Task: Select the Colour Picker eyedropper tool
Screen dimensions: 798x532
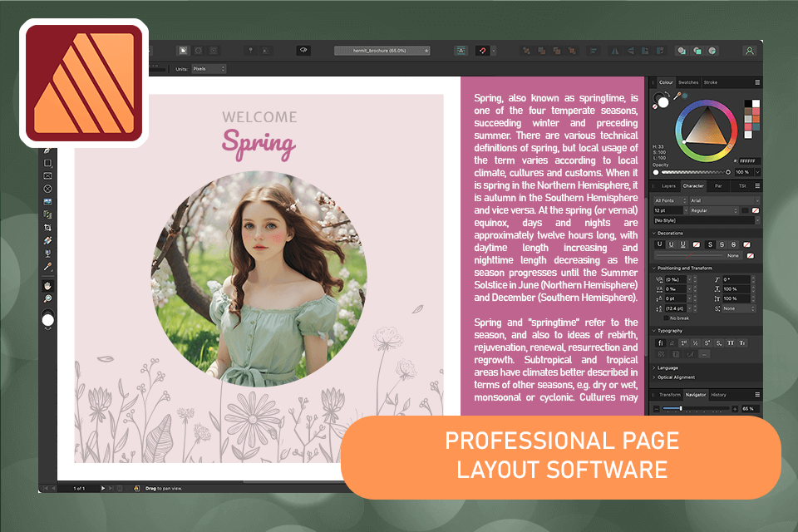Action: point(48,266)
